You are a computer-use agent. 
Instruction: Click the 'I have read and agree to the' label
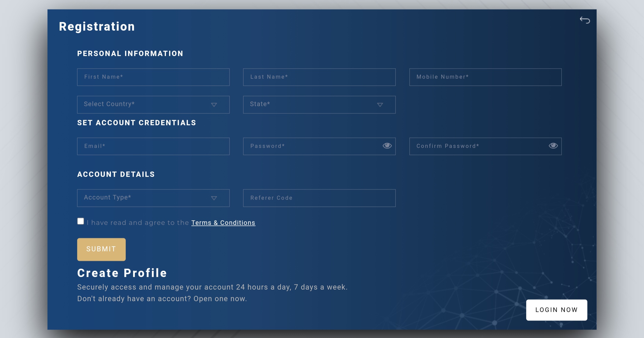pos(138,223)
